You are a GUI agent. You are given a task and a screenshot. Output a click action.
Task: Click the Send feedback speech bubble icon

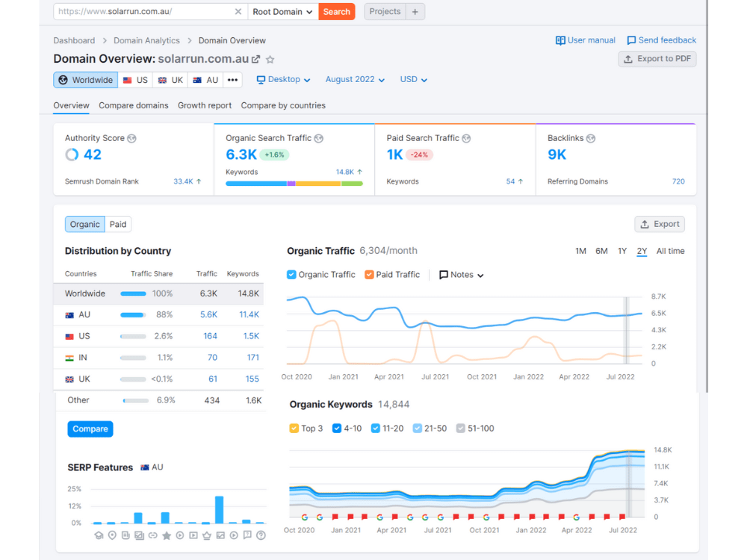pyautogui.click(x=631, y=40)
